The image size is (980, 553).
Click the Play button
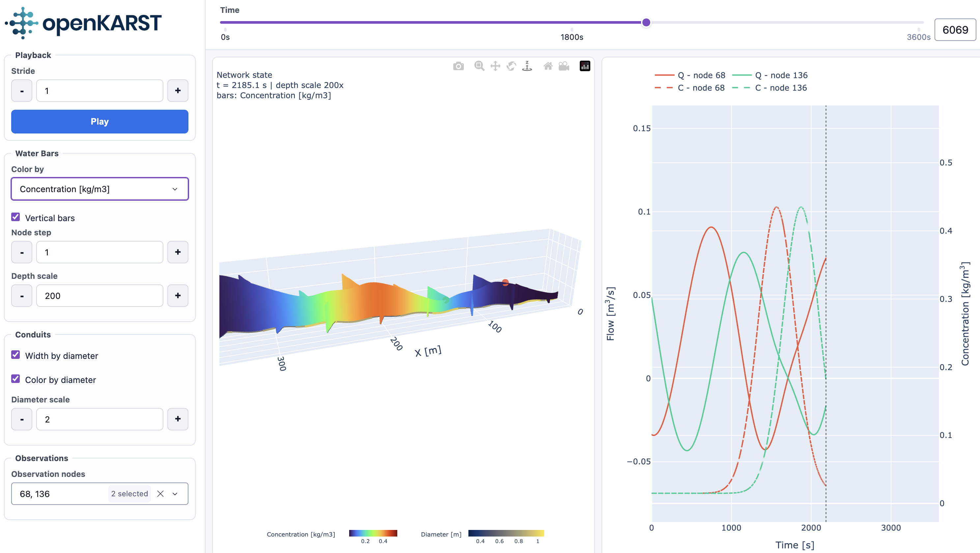[x=100, y=121]
